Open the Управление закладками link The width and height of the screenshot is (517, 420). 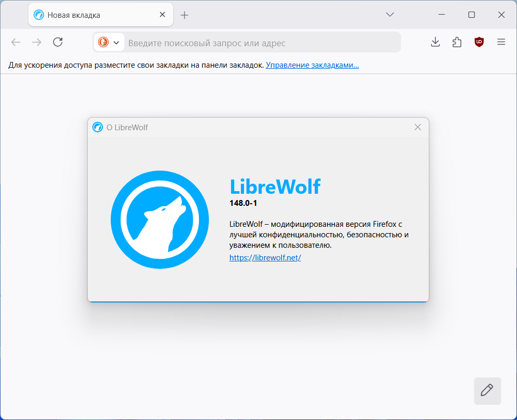312,65
